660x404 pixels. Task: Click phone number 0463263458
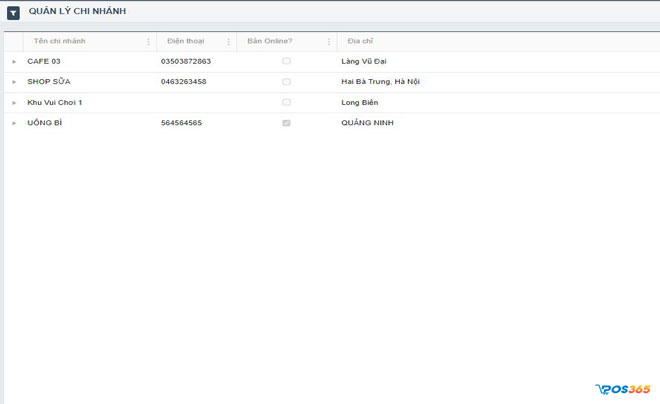point(184,81)
